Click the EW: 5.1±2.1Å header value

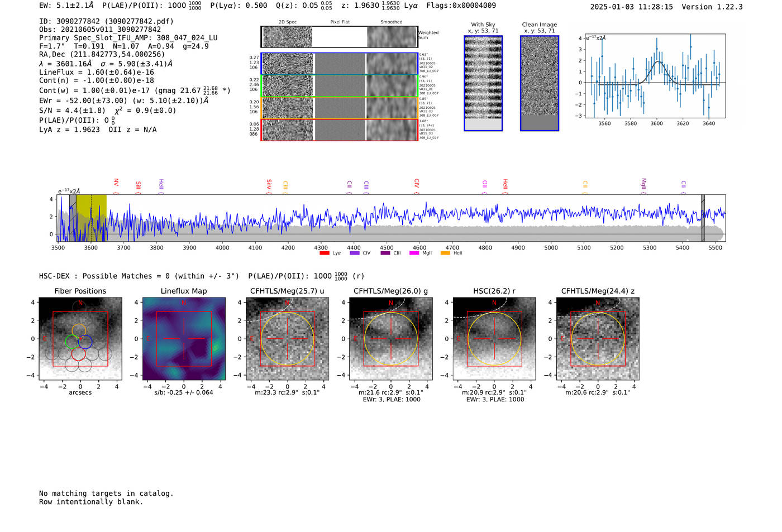66,6
